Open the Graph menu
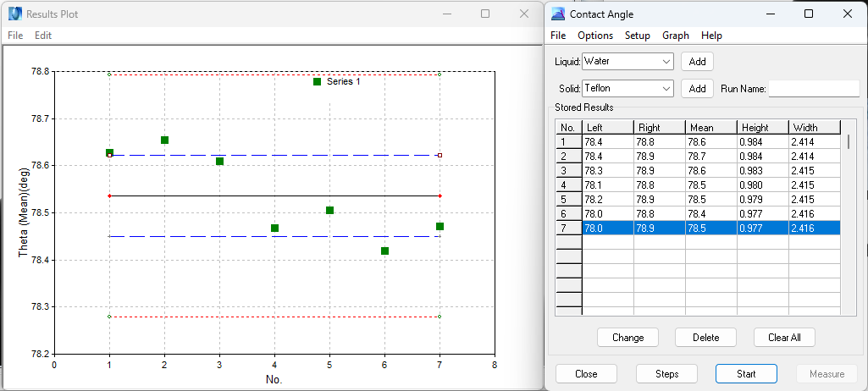Image resolution: width=868 pixels, height=391 pixels. click(675, 36)
